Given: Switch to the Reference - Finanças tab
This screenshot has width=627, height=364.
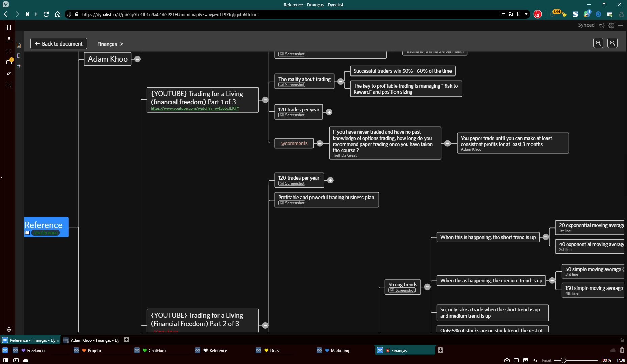Looking at the screenshot, I should coord(30,340).
